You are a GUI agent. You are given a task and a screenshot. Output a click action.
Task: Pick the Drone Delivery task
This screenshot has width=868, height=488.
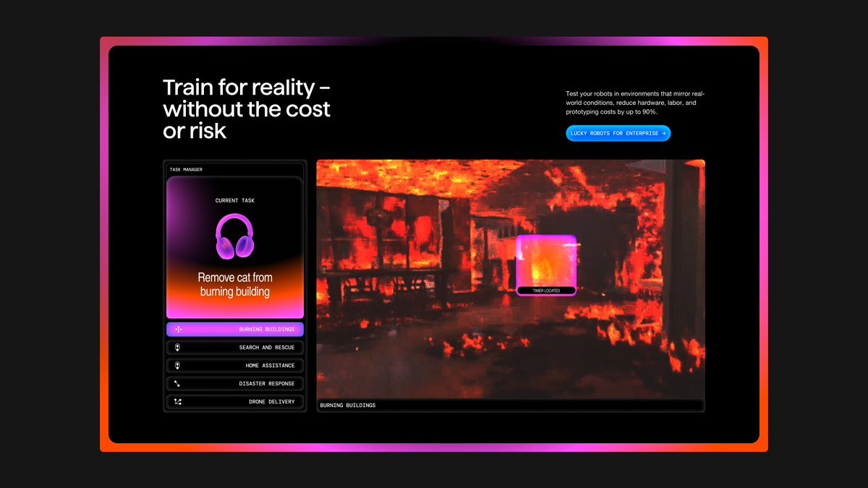[235, 402]
